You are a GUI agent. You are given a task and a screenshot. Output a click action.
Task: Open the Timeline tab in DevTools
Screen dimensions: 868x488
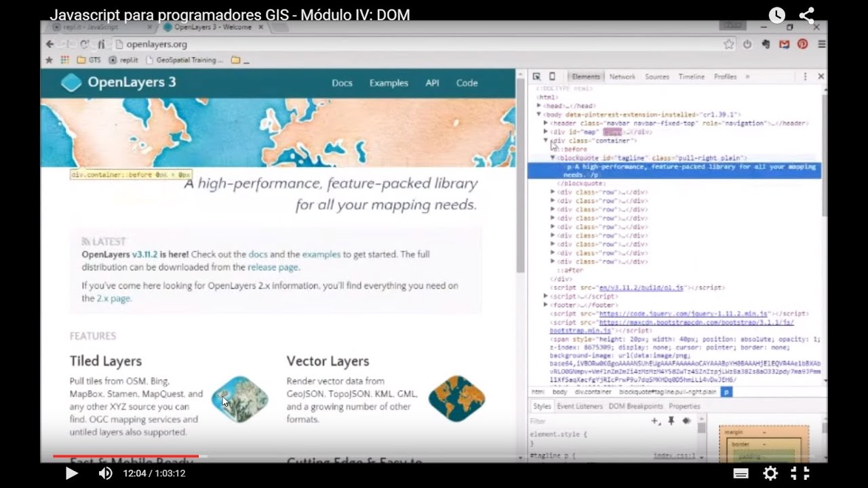tap(691, 77)
